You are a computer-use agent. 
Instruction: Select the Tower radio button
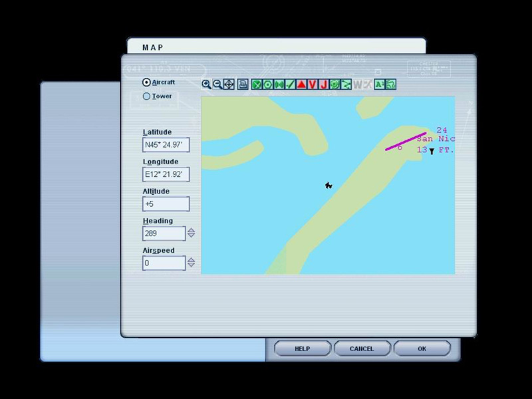146,96
